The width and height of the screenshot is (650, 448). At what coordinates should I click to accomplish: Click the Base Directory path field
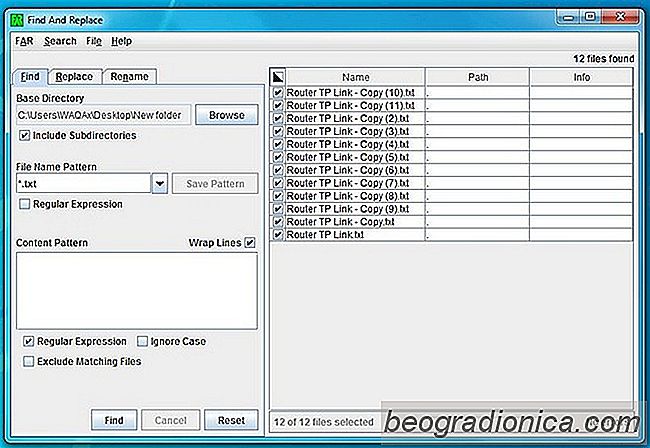click(104, 115)
